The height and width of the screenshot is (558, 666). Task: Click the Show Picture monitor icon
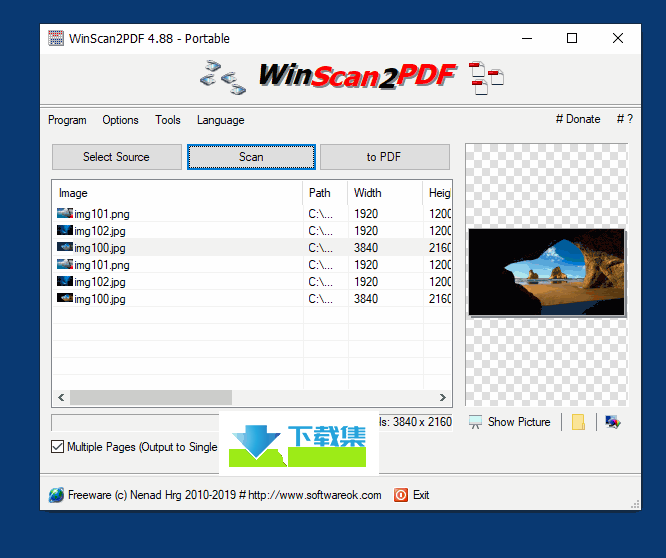475,422
